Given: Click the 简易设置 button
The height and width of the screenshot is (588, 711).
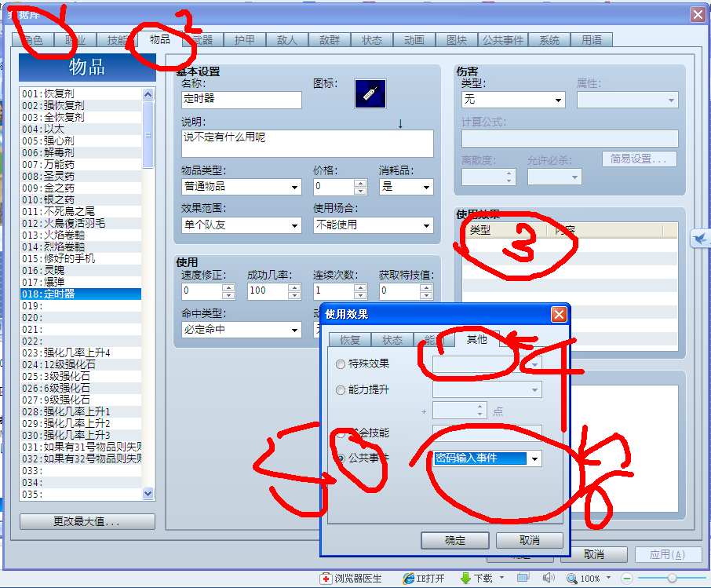Looking at the screenshot, I should [x=640, y=159].
